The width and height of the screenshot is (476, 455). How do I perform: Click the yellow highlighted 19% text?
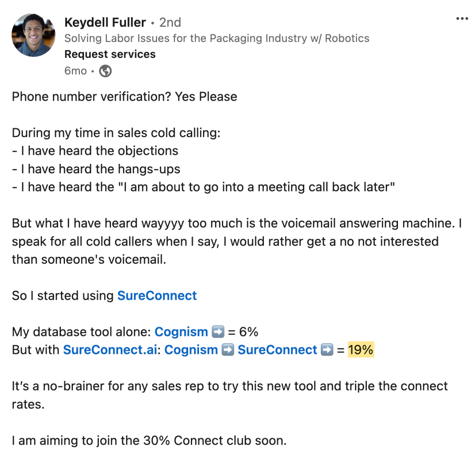point(360,350)
